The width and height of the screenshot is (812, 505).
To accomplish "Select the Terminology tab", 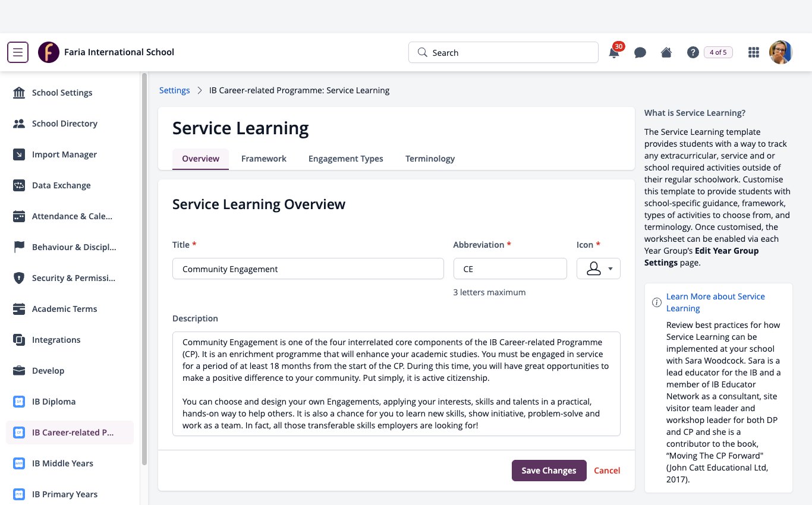I will pos(430,159).
